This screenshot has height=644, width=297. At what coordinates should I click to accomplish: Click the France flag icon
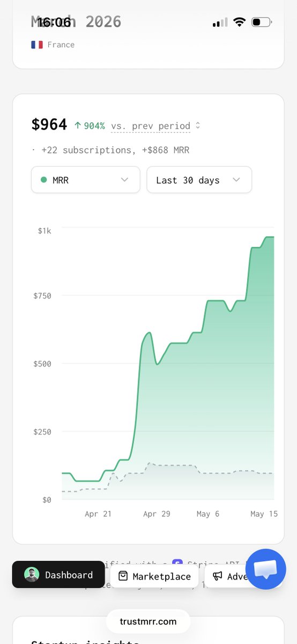pyautogui.click(x=37, y=45)
